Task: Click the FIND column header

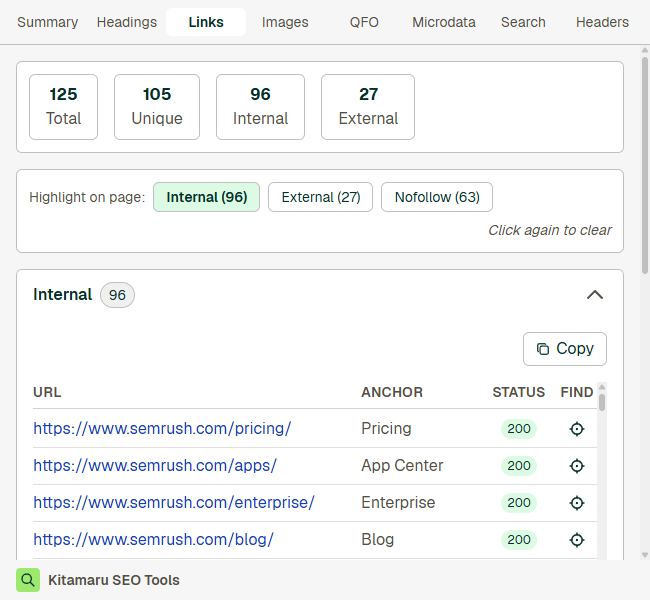Action: (577, 392)
